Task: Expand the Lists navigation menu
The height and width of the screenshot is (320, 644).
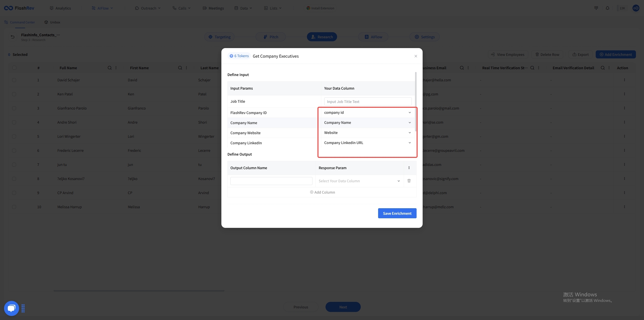Action: click(x=273, y=8)
